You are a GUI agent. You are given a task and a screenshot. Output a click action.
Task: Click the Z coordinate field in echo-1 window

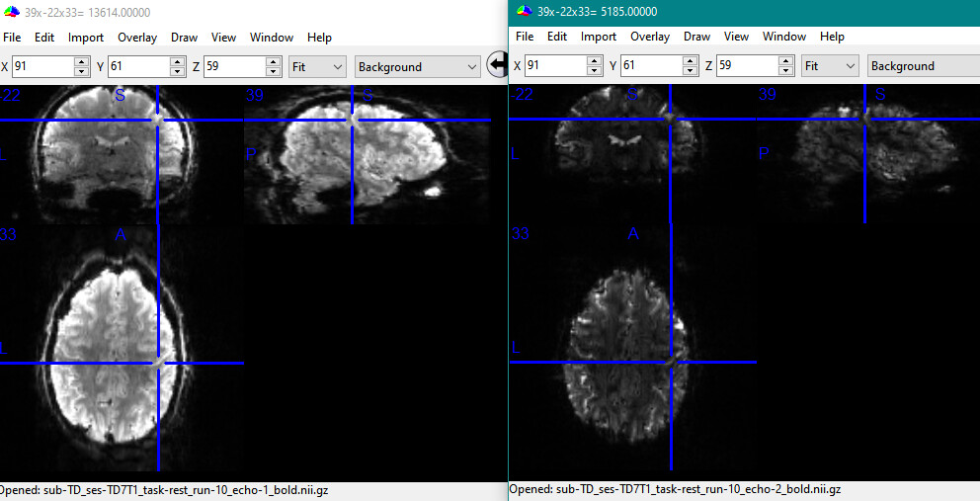[234, 67]
